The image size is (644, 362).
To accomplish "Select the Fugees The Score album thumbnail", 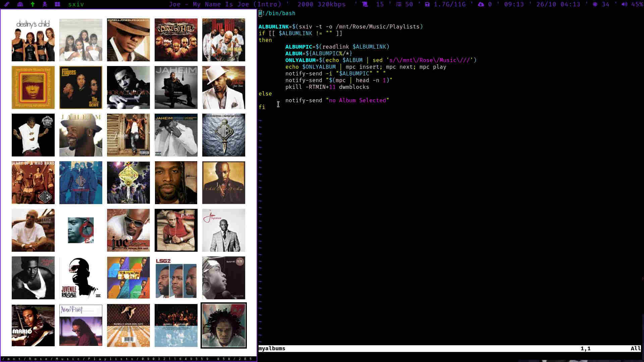I will pyautogui.click(x=81, y=87).
